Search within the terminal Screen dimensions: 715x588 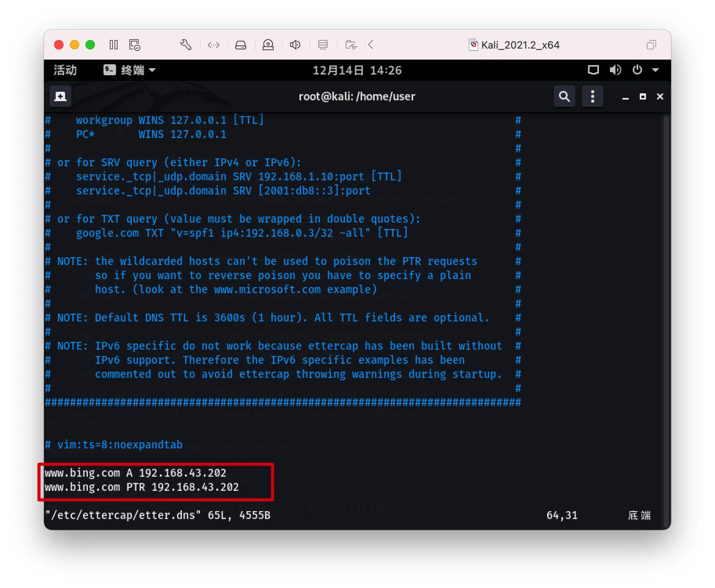click(564, 96)
